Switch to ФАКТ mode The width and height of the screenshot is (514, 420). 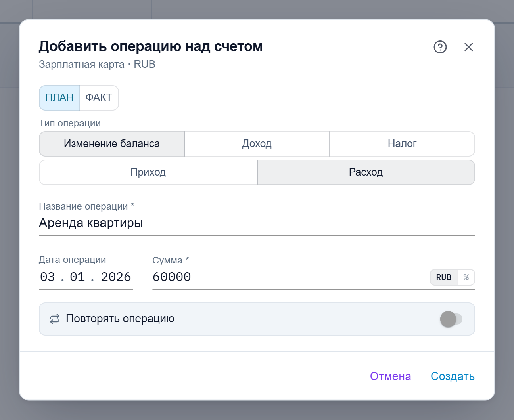(x=99, y=97)
